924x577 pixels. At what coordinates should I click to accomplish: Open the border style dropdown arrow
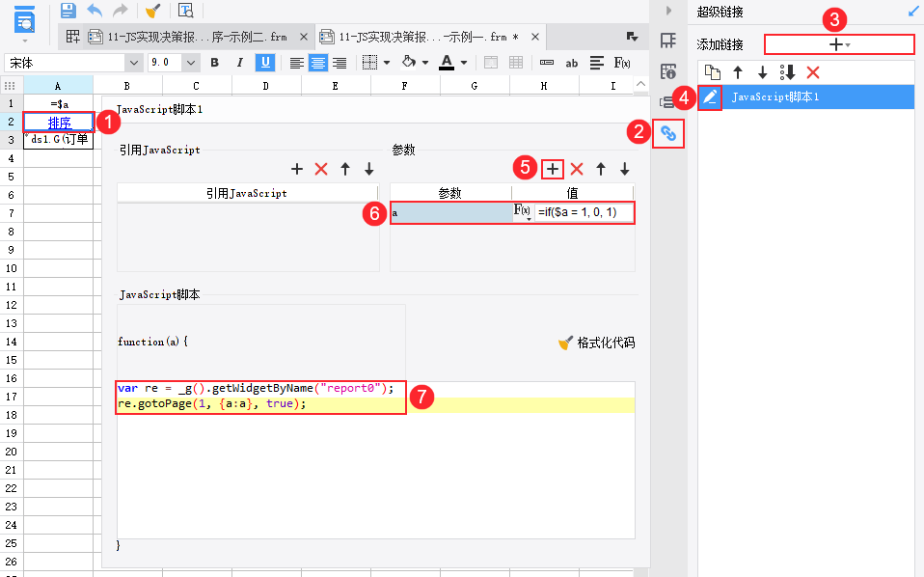pyautogui.click(x=387, y=63)
